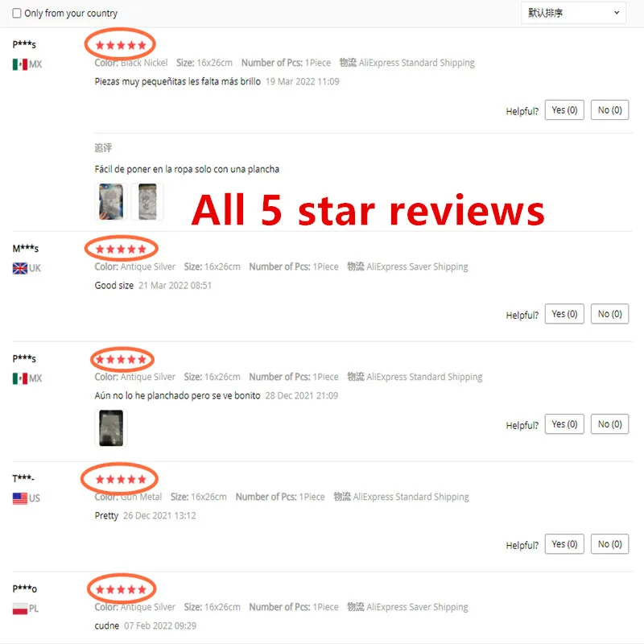Open the second photo in the follow-up review

click(147, 202)
